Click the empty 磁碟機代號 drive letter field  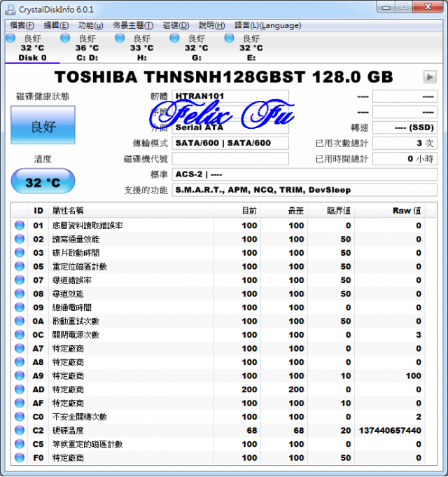pyautogui.click(x=230, y=159)
